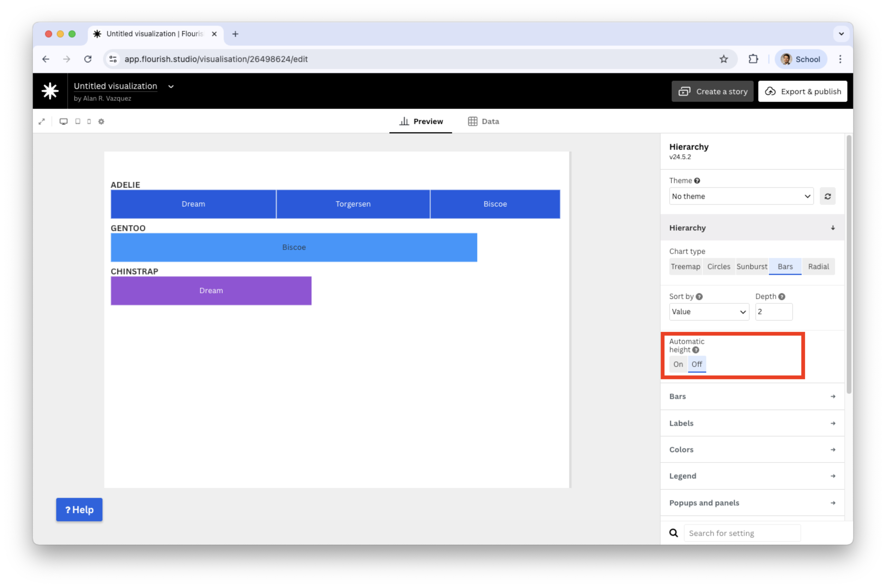Click the Create a story button

[712, 92]
